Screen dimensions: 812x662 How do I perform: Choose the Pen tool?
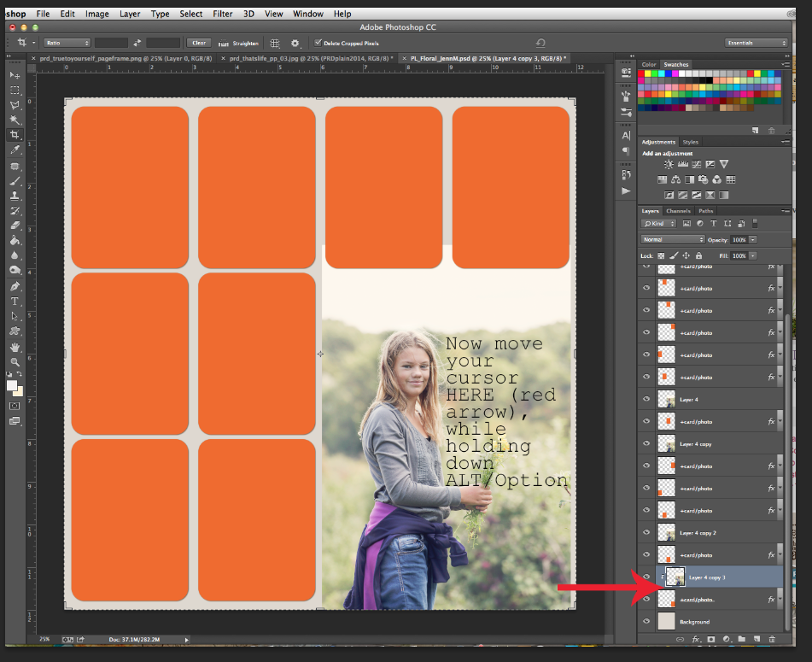[x=15, y=286]
